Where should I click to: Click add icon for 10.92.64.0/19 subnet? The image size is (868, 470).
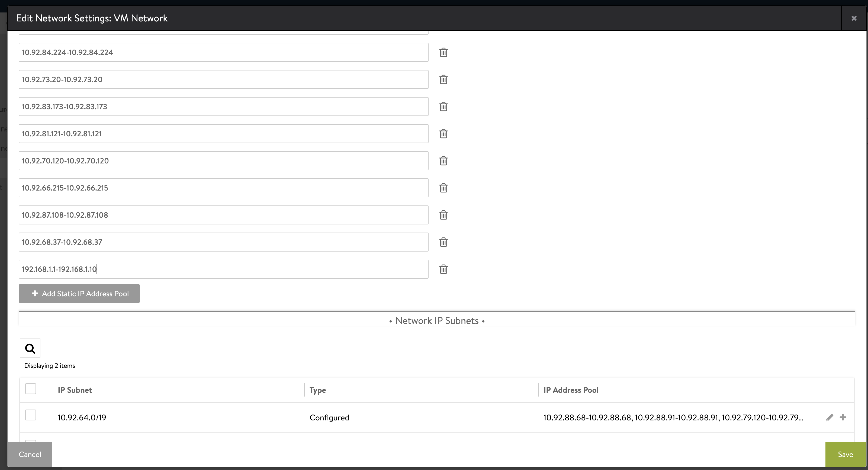843,417
